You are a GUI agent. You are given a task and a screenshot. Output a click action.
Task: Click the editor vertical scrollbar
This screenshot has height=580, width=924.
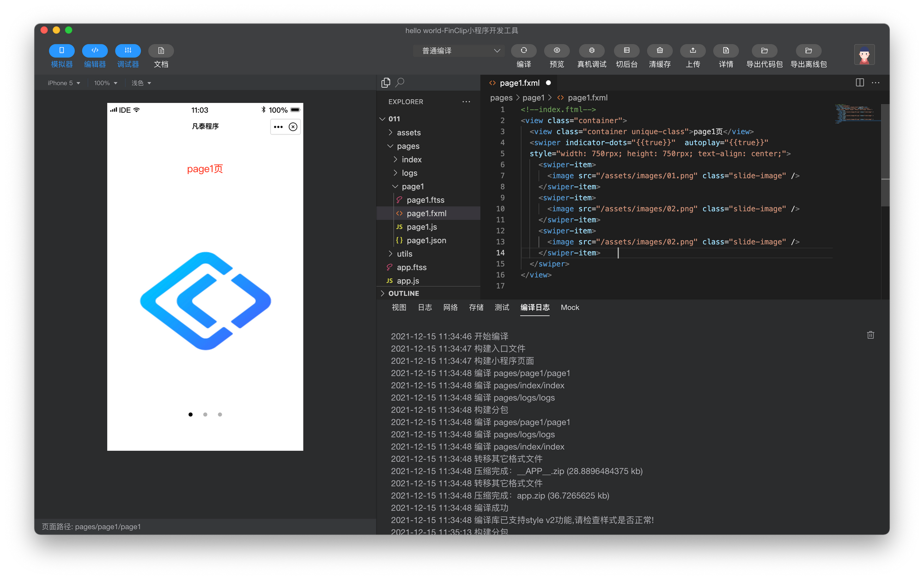pyautogui.click(x=885, y=155)
